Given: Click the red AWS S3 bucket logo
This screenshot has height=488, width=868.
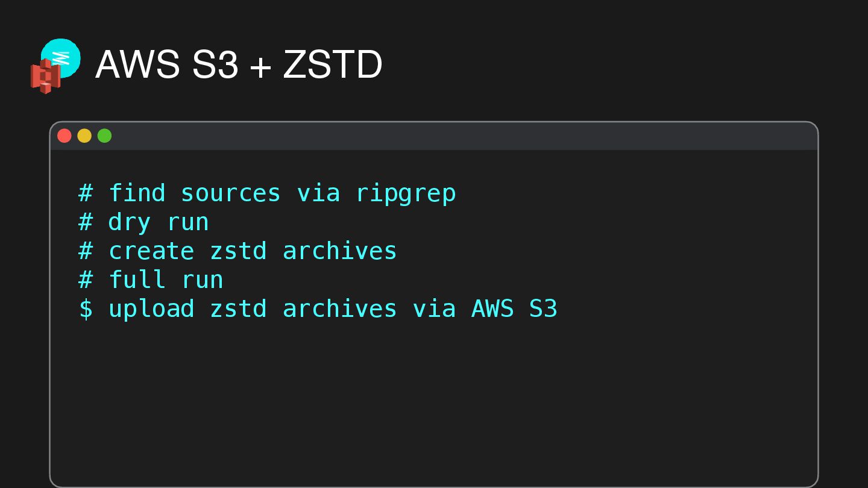Looking at the screenshot, I should coord(46,77).
